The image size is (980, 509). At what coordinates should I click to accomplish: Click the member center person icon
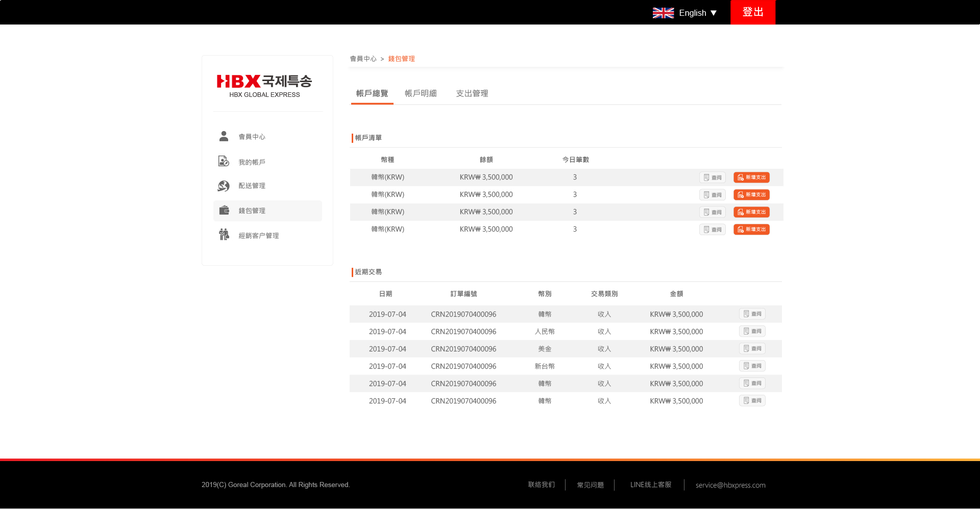[224, 136]
